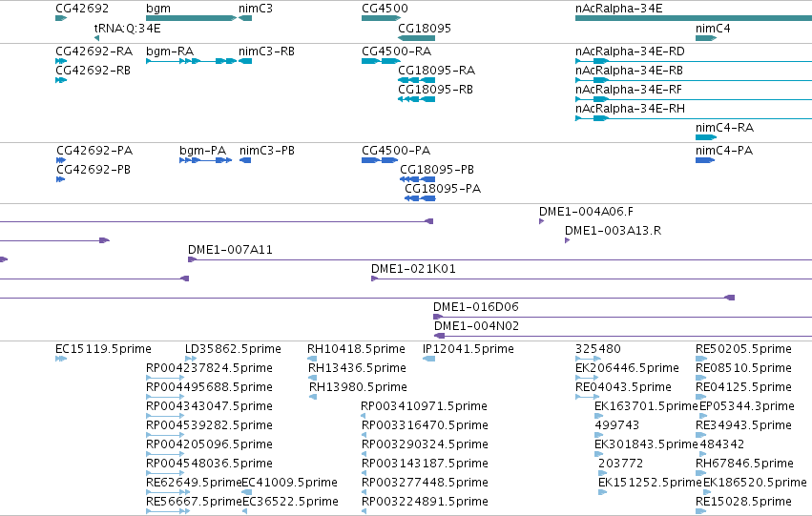This screenshot has height=516, width=812.
Task: Click the CG4500 gene bar
Action: [x=381, y=18]
